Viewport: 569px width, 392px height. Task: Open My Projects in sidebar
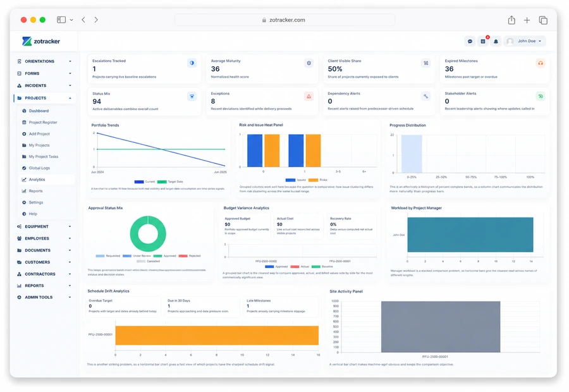click(x=39, y=145)
